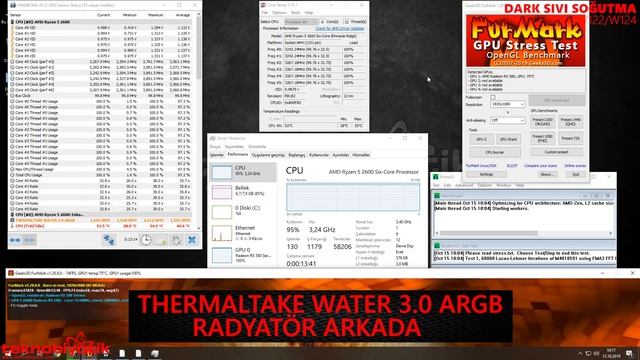Click the Preset:2160 (4K/UHD) benchmark button
Image resolution: width=640 pixels, height=360 pixels.
(542, 121)
